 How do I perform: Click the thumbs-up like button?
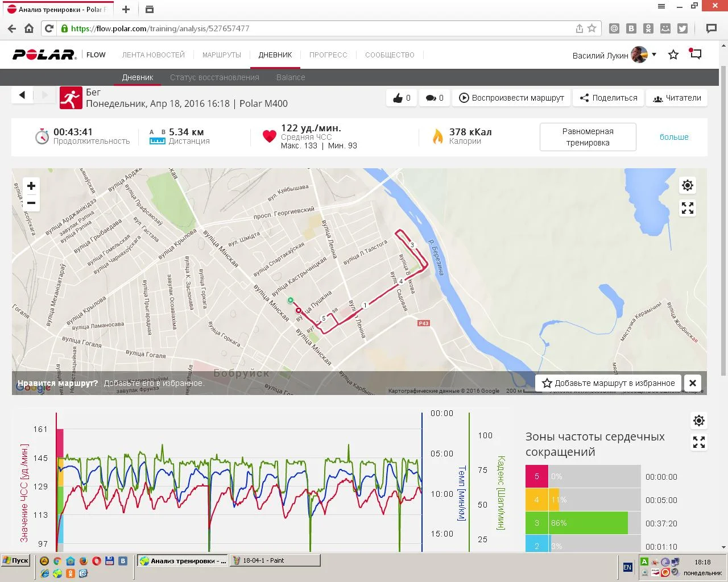pyautogui.click(x=402, y=98)
